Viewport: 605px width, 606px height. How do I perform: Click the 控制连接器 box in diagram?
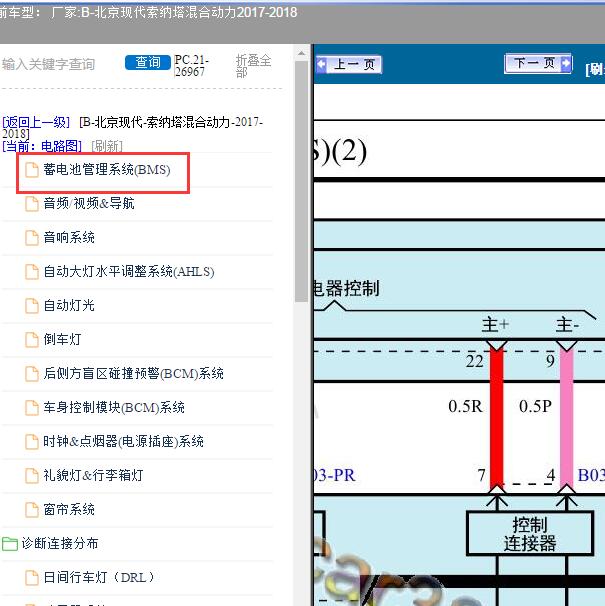530,534
